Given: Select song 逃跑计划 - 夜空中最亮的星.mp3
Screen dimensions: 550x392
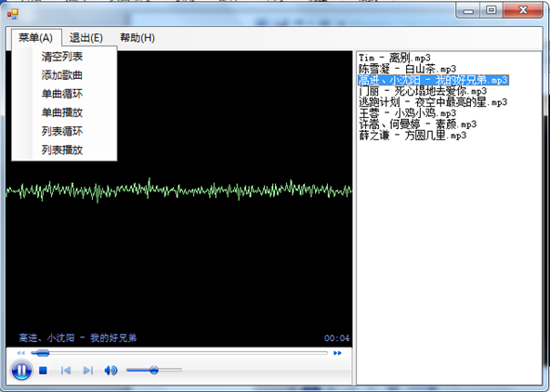Looking at the screenshot, I should coord(433,102).
